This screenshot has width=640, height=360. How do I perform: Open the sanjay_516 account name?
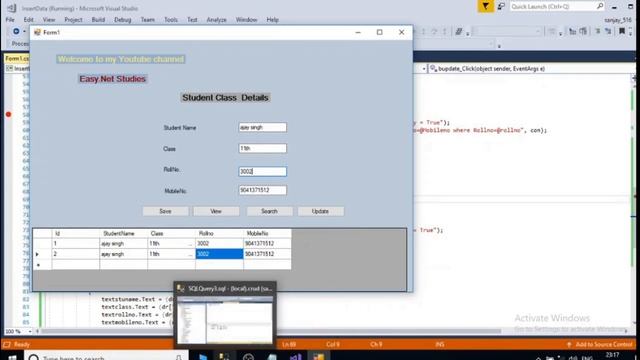[x=618, y=20]
